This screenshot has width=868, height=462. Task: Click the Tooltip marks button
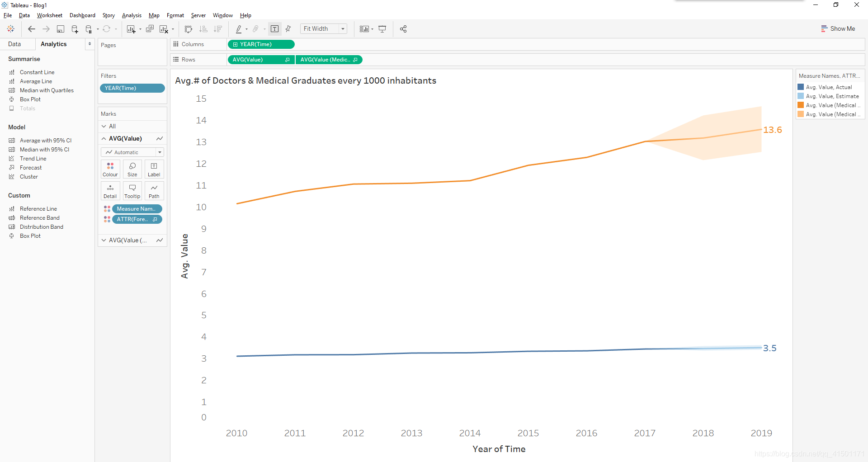coord(132,191)
